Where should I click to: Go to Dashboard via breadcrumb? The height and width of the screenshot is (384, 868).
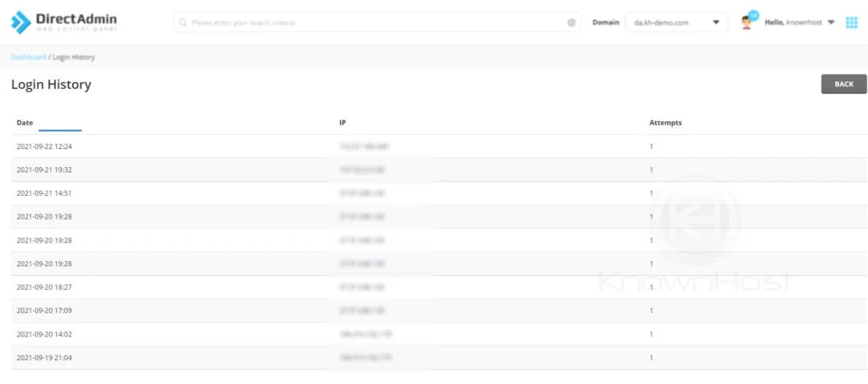point(28,57)
